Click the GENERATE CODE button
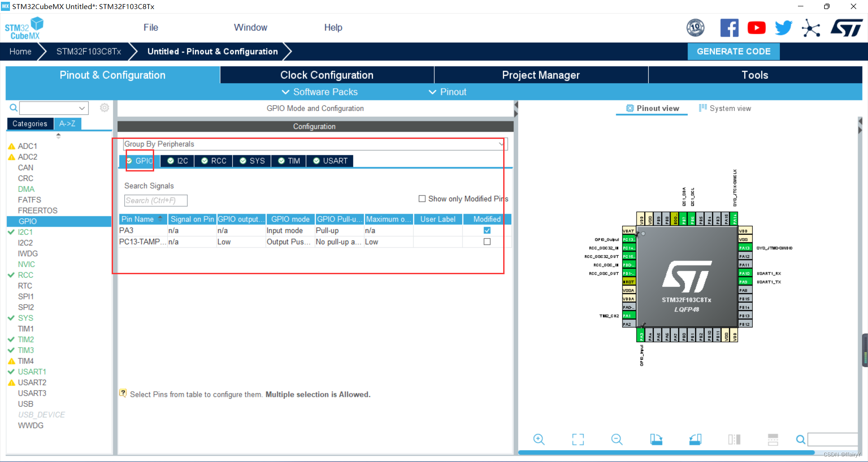The width and height of the screenshot is (868, 462). pyautogui.click(x=733, y=52)
